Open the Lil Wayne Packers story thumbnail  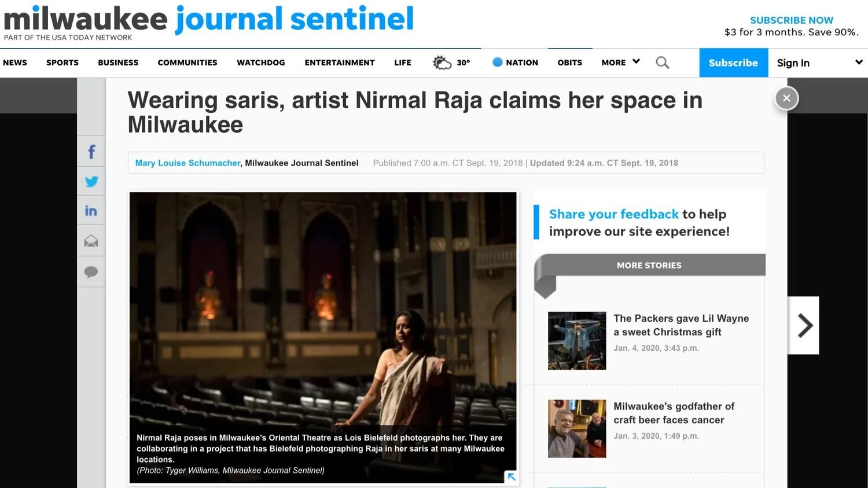coord(576,340)
